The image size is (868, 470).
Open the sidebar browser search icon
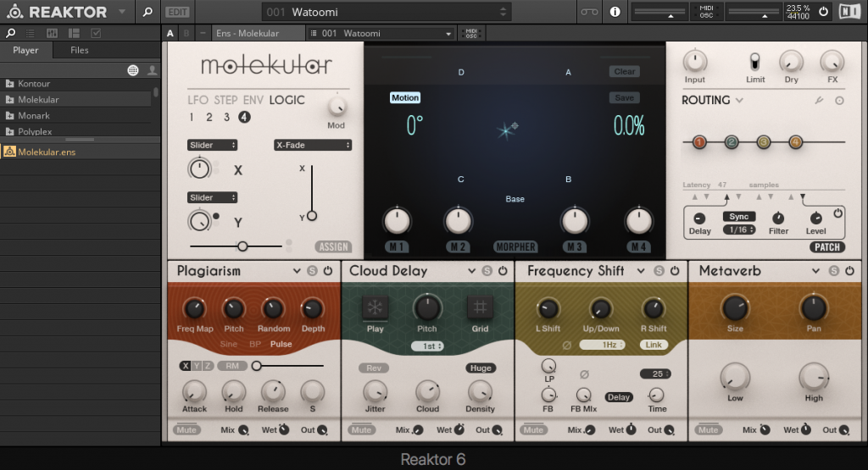[10, 33]
